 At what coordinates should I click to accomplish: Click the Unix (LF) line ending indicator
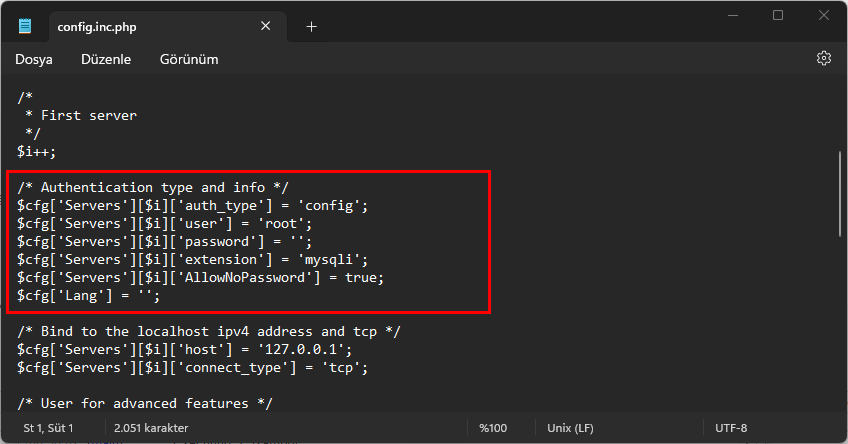click(x=570, y=428)
